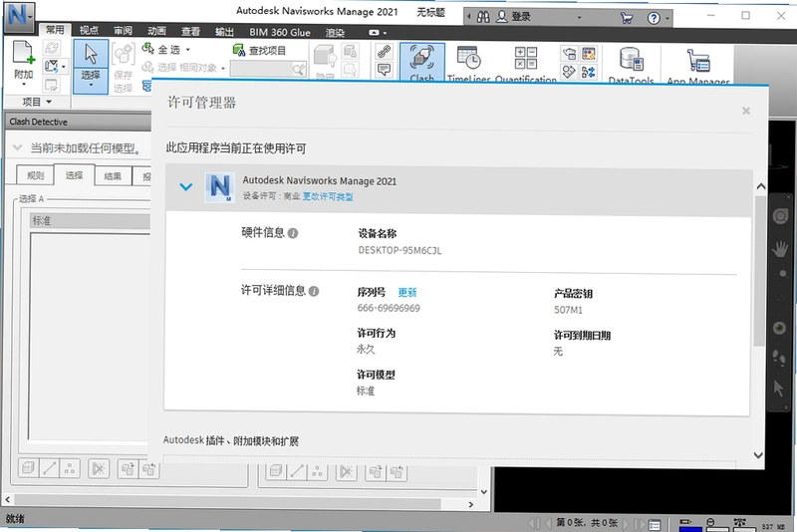Click the 更改许可类型 link
This screenshot has height=532, width=797.
tap(328, 196)
